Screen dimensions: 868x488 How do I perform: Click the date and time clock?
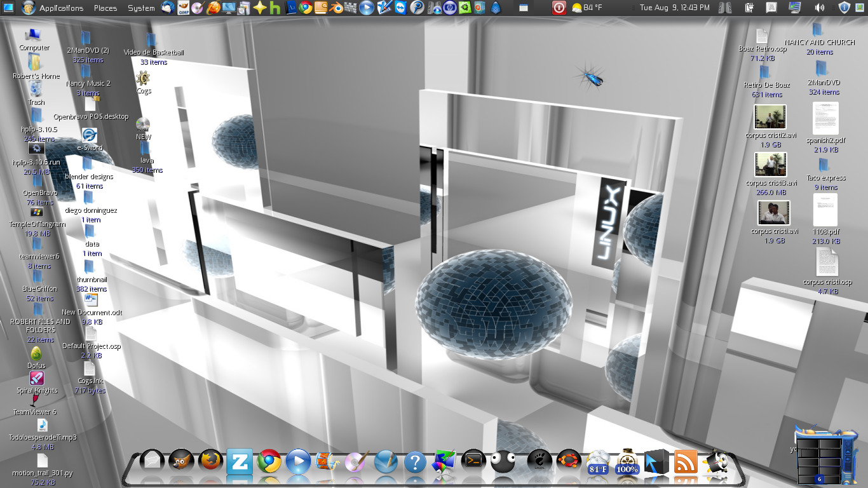(674, 8)
